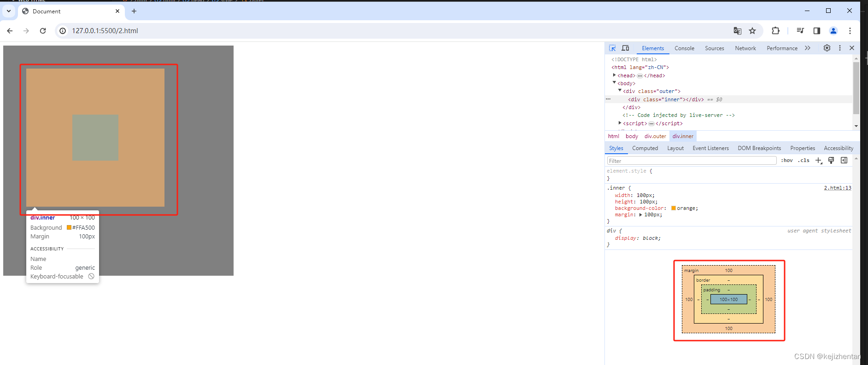Open the rendering emulation brush icon
Image resolution: width=868 pixels, height=365 pixels.
point(831,160)
